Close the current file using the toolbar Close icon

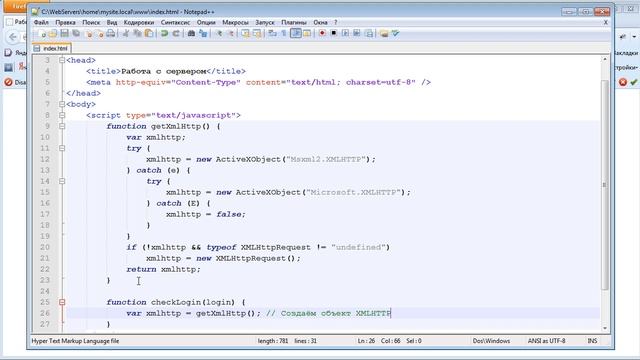(x=89, y=33)
